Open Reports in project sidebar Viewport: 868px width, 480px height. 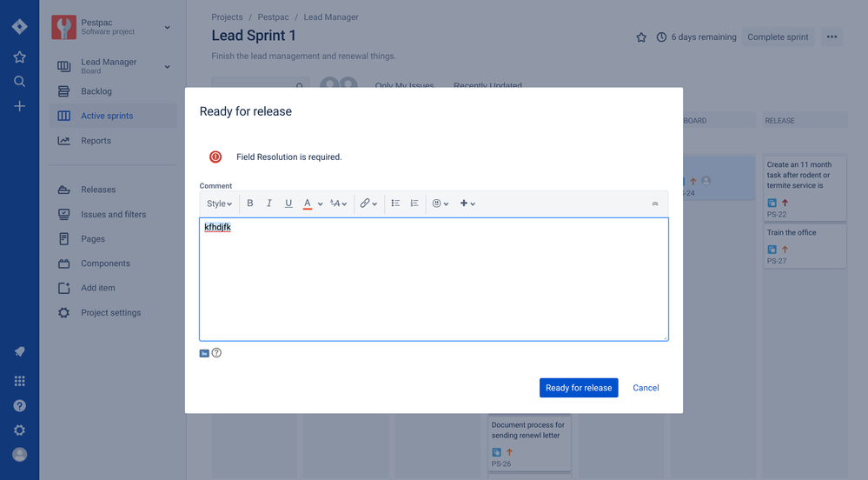(x=114, y=141)
